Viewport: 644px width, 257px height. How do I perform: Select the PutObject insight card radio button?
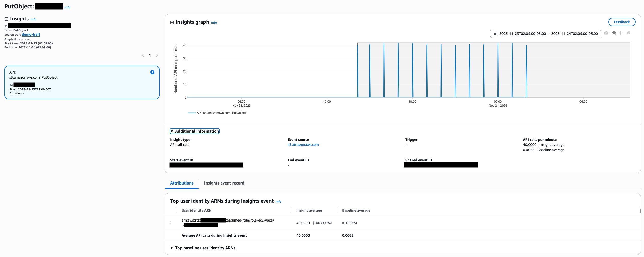[152, 72]
